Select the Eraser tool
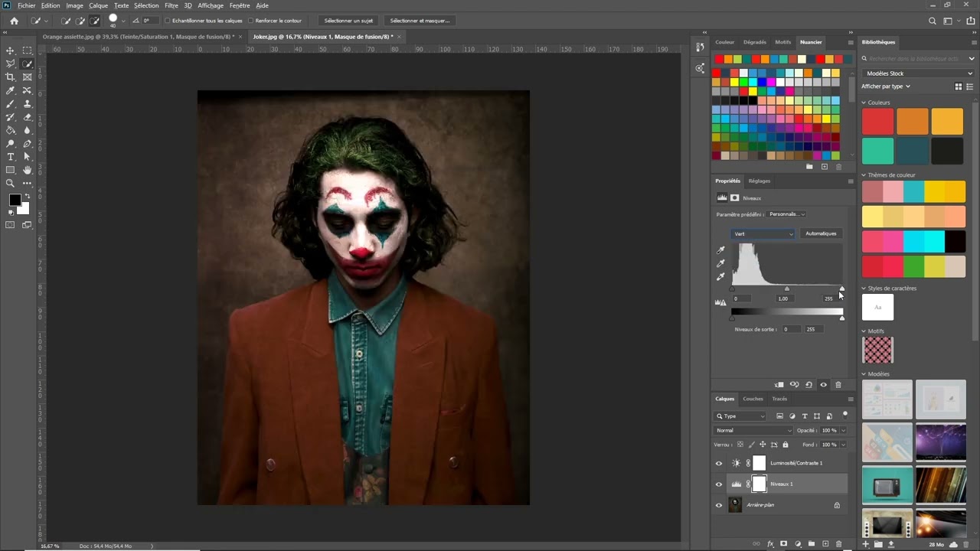 27,117
